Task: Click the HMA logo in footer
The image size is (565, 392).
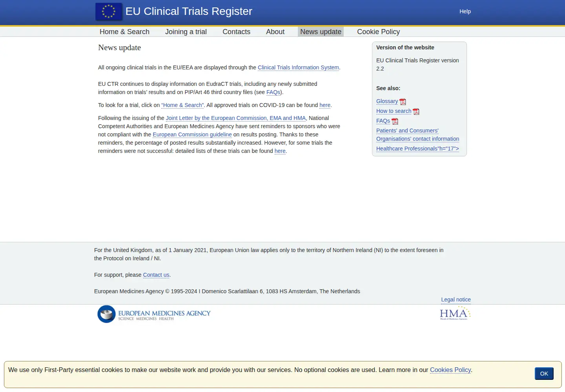Action: [455, 314]
